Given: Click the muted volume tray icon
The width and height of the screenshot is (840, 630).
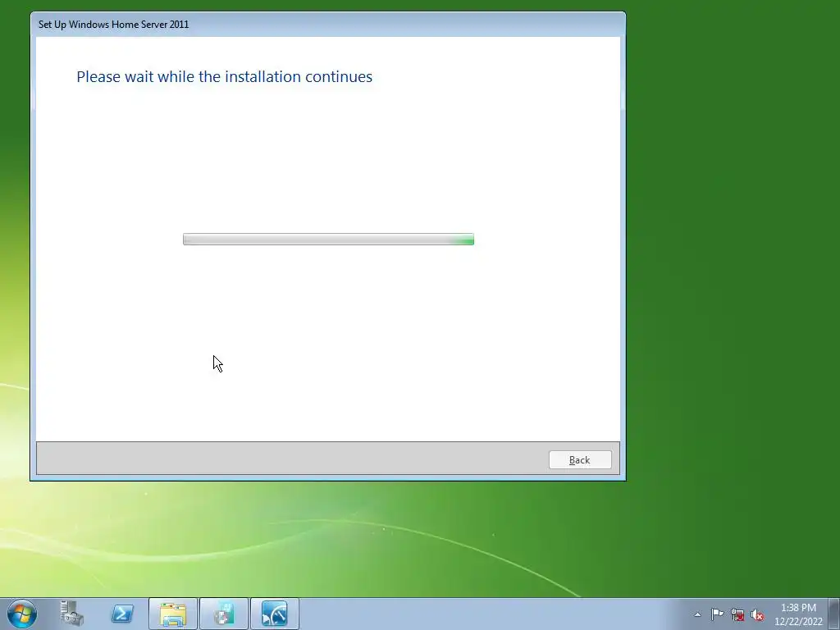Looking at the screenshot, I should click(x=757, y=614).
